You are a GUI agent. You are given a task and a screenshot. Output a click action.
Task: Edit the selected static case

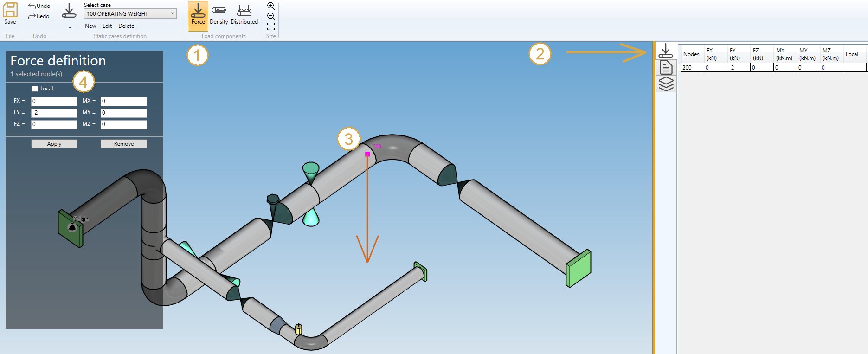click(107, 26)
